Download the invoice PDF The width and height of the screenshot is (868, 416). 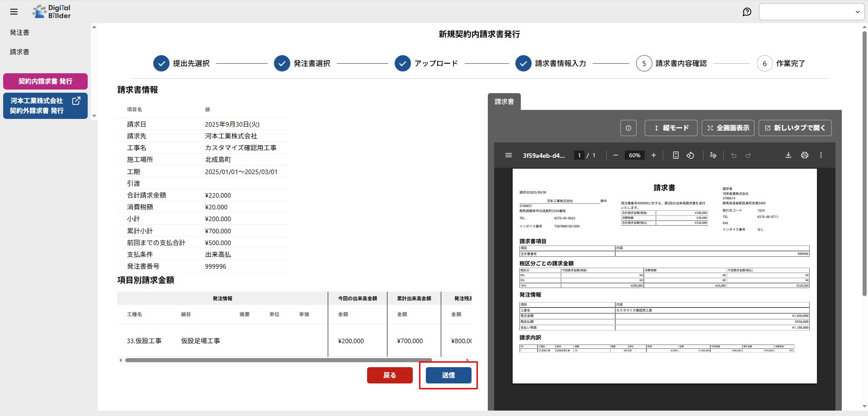(788, 155)
